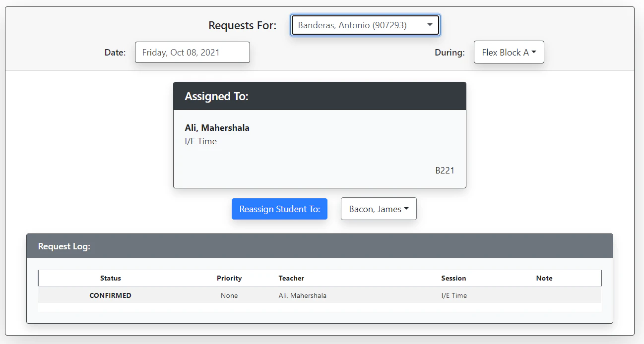644x344 pixels.
Task: Expand the Flex Block A block selector
Action: [x=509, y=52]
